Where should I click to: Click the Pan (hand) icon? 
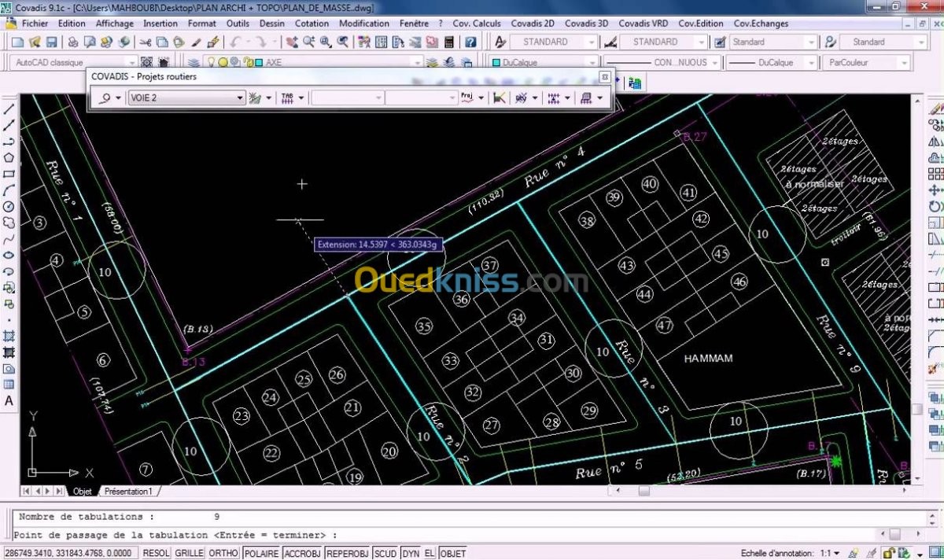coord(291,42)
